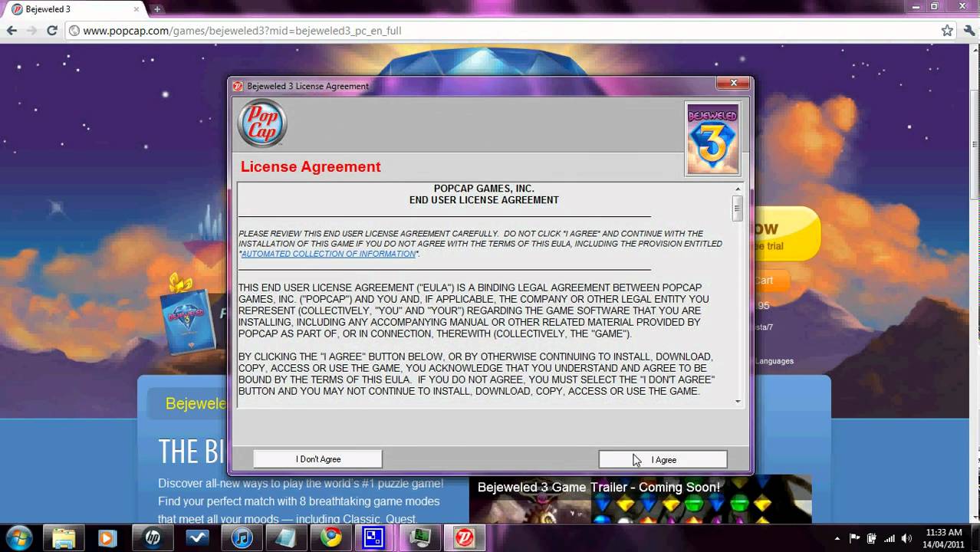Screen dimensions: 980x552
Task: Open the HP taskbar application
Action: click(x=153, y=538)
